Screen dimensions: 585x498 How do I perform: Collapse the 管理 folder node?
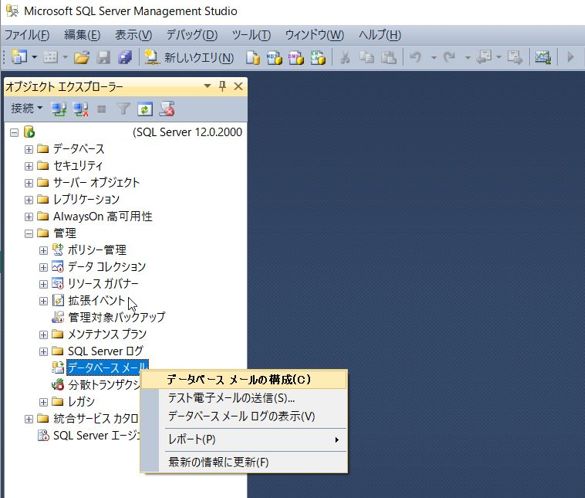point(28,234)
